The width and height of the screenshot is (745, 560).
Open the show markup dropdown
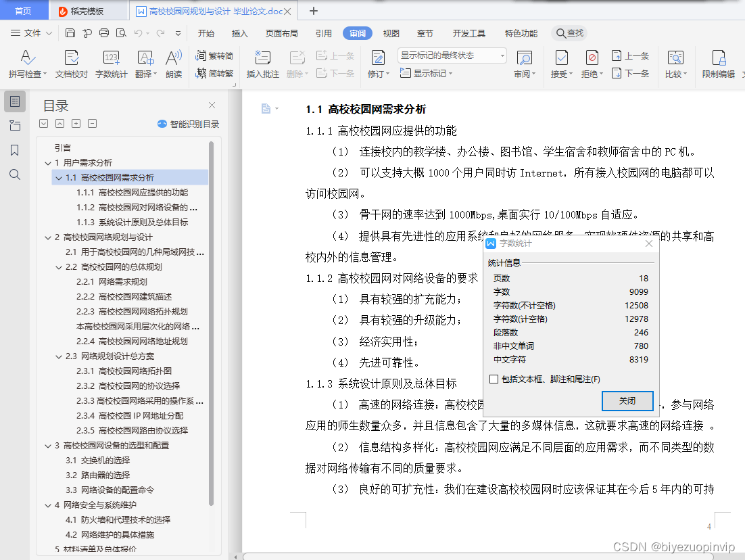coord(426,73)
